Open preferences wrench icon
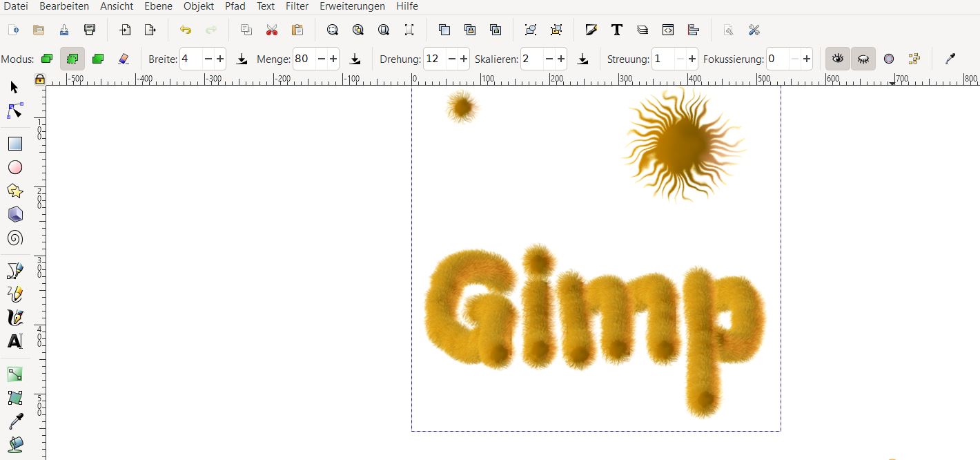980x460 pixels. (x=754, y=30)
